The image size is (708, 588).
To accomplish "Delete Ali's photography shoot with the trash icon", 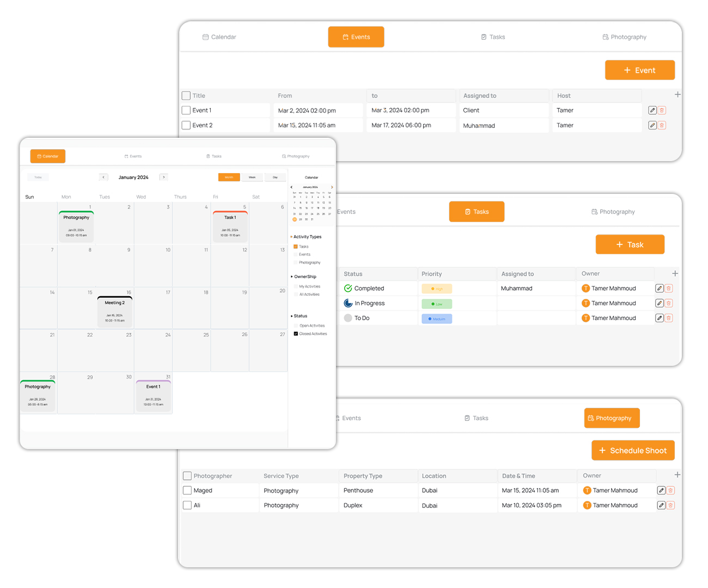I will point(670,505).
